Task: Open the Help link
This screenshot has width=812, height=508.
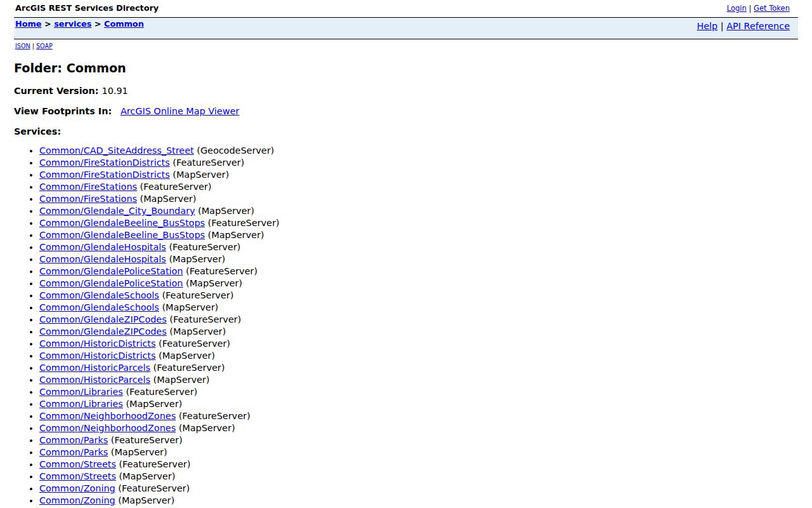Action: click(707, 26)
